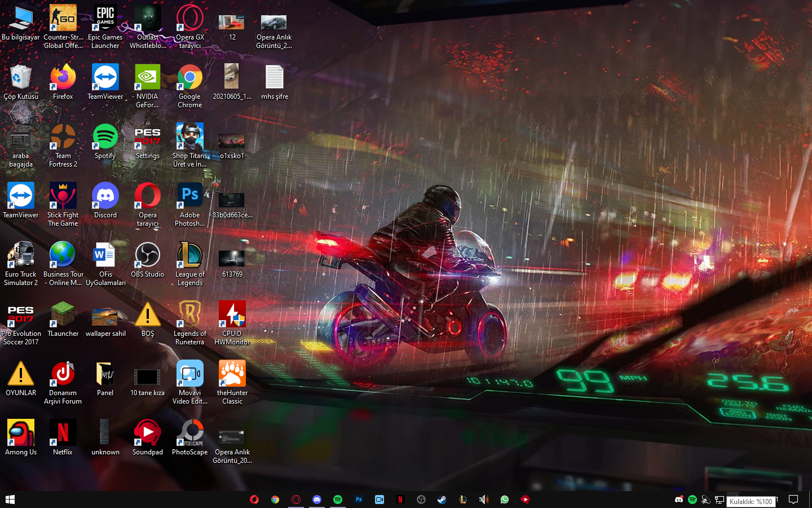Select the Adobe Photoshop desktop shortcut

[190, 205]
